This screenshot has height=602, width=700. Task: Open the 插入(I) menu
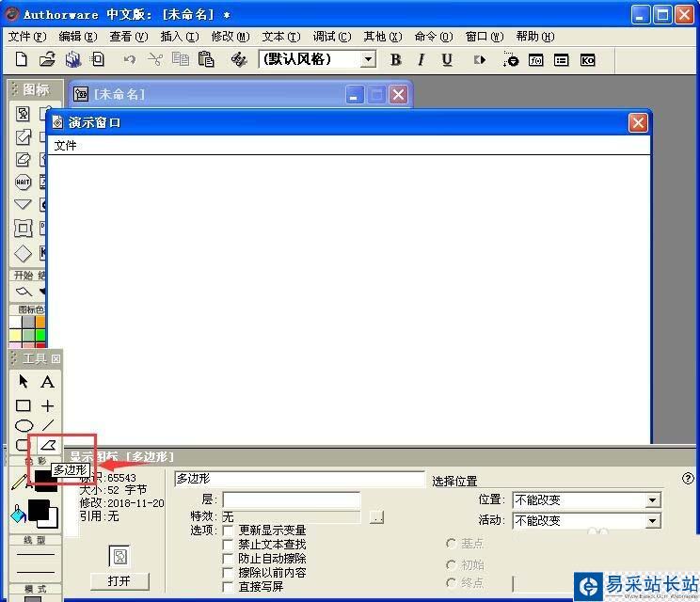pos(180,37)
